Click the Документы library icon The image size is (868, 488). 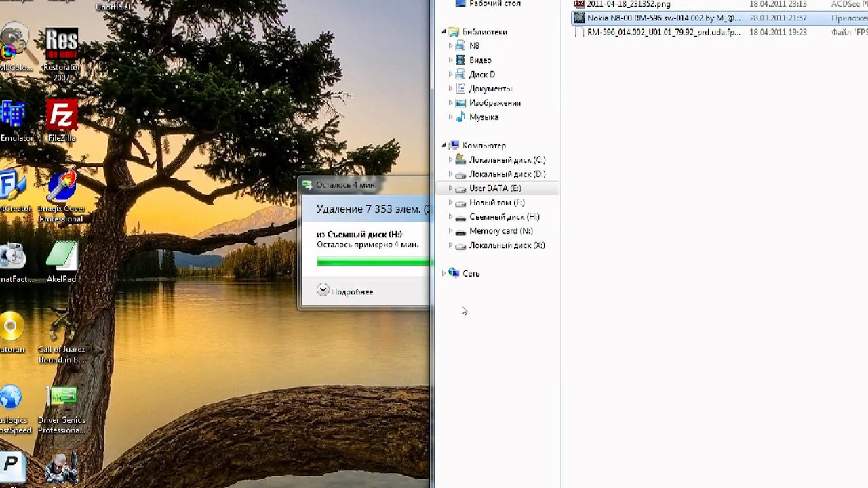tap(460, 89)
